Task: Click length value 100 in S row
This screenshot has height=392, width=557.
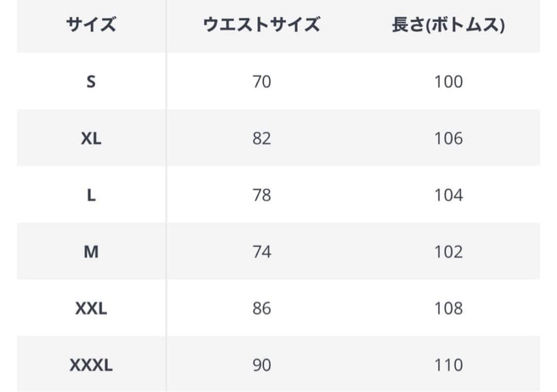Action: pyautogui.click(x=449, y=81)
